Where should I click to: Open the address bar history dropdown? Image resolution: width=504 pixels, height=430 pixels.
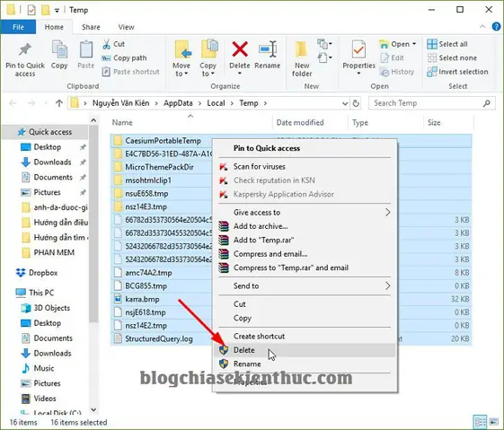point(345,103)
